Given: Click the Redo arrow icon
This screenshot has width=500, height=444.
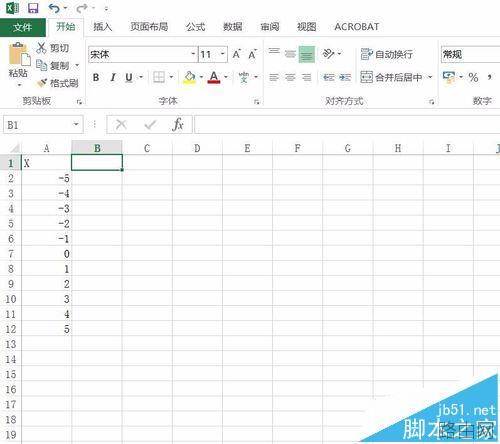Looking at the screenshot, I should click(82, 8).
